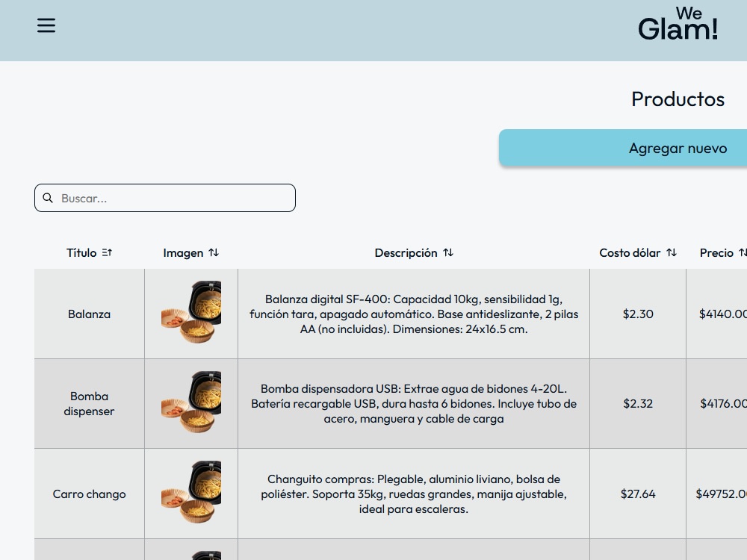Sort by Descripción arrows icon
This screenshot has height=560, width=747.
pyautogui.click(x=448, y=252)
